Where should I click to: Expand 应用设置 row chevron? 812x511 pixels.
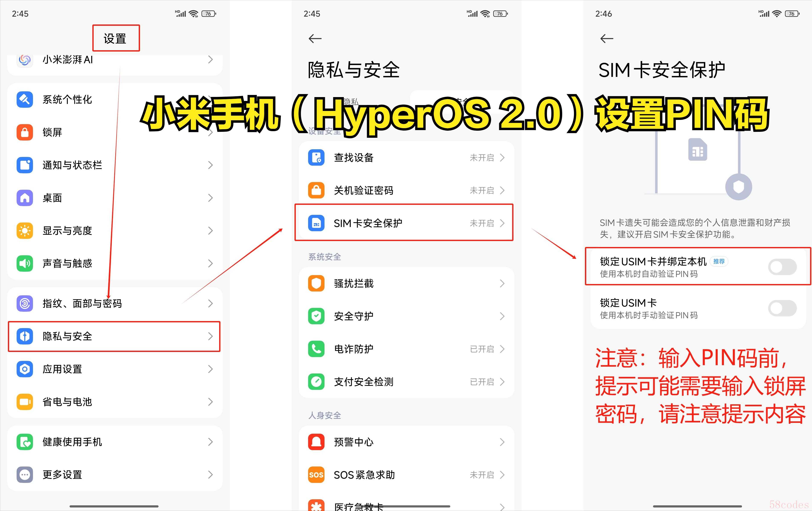[x=210, y=369]
